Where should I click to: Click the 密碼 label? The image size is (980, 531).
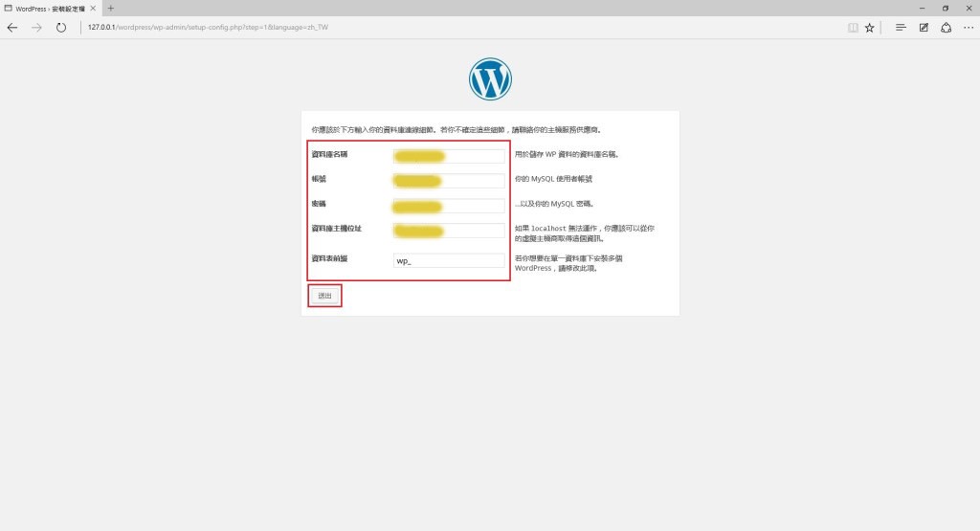pyautogui.click(x=319, y=204)
